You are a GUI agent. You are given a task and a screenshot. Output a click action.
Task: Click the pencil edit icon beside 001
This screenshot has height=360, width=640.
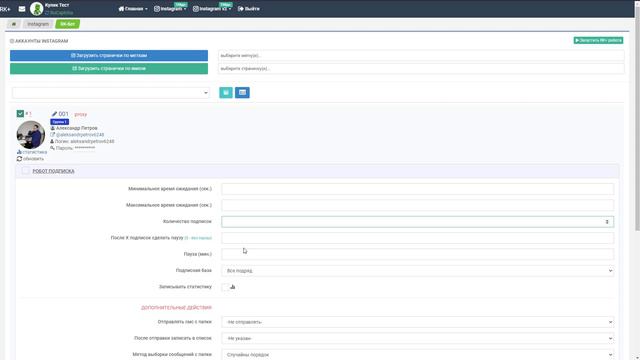click(x=54, y=114)
